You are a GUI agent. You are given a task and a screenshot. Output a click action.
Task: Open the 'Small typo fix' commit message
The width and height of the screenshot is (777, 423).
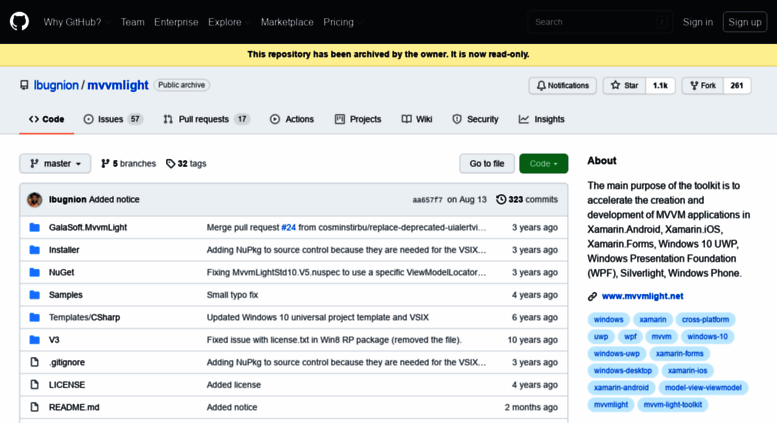[232, 295]
